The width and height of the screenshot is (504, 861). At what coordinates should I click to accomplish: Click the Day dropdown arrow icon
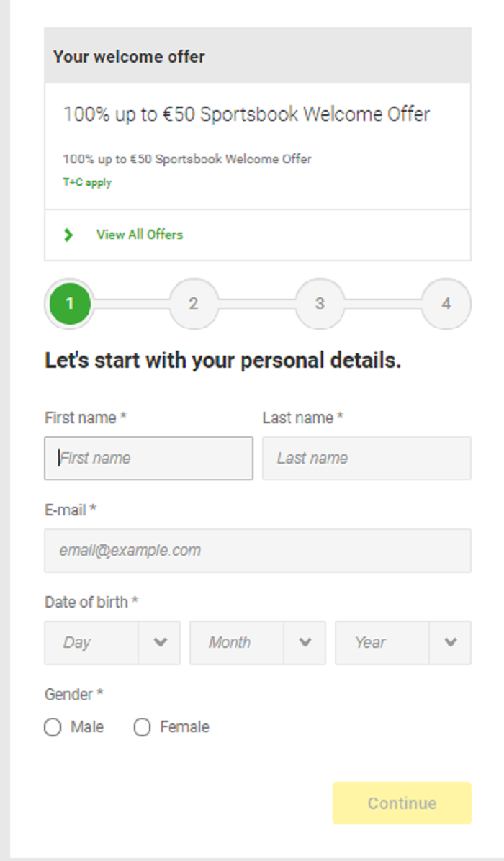pos(161,643)
